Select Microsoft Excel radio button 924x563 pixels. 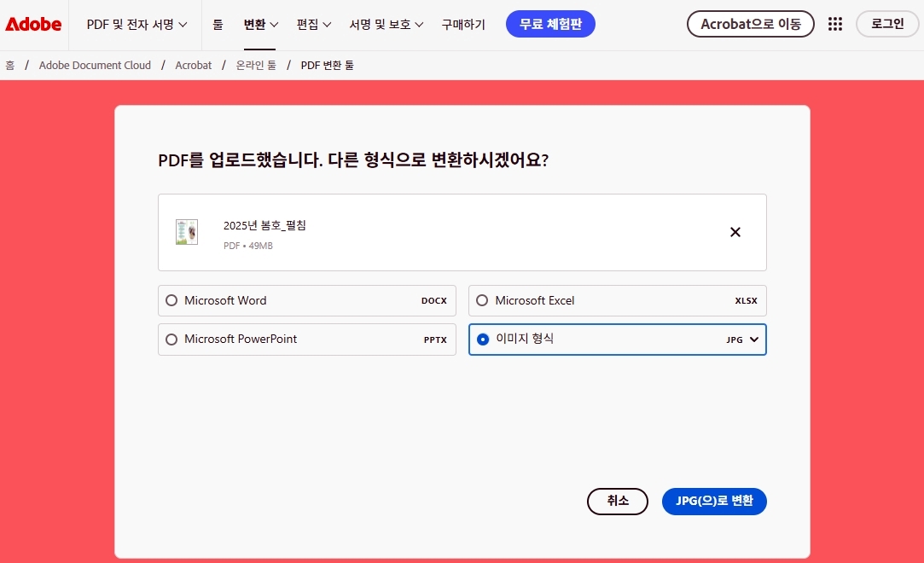482,300
